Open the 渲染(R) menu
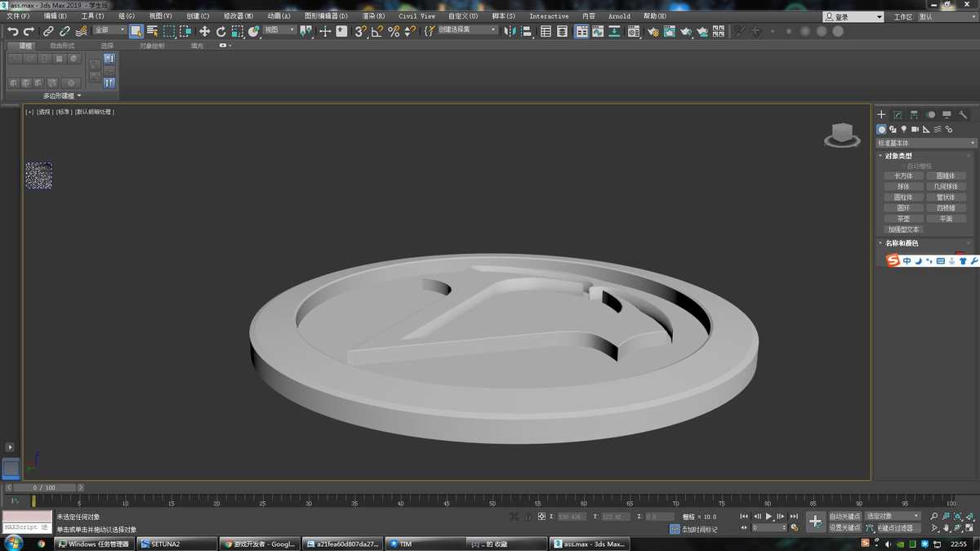Screen dimensions: 980x551 372,16
